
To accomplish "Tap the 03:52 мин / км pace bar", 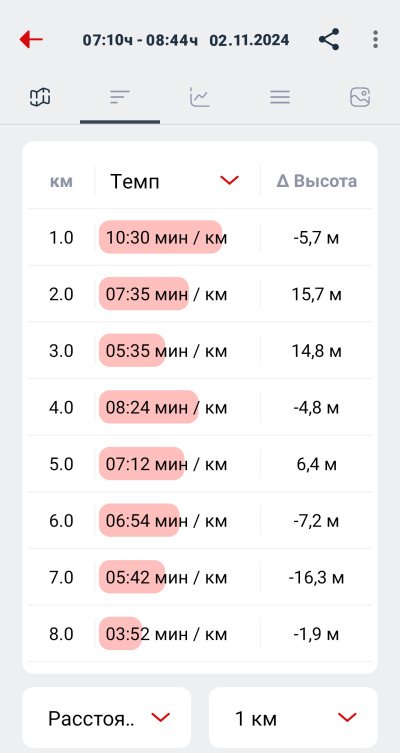I will (121, 634).
